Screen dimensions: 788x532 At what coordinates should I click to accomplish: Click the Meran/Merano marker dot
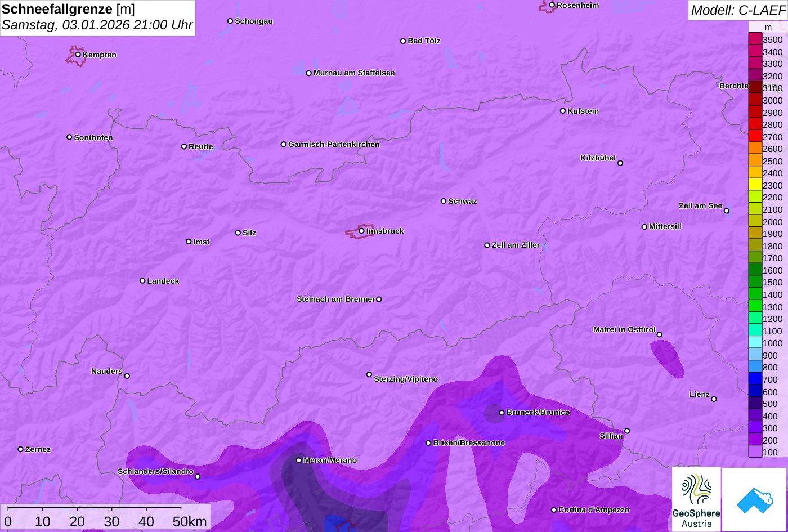point(299,460)
